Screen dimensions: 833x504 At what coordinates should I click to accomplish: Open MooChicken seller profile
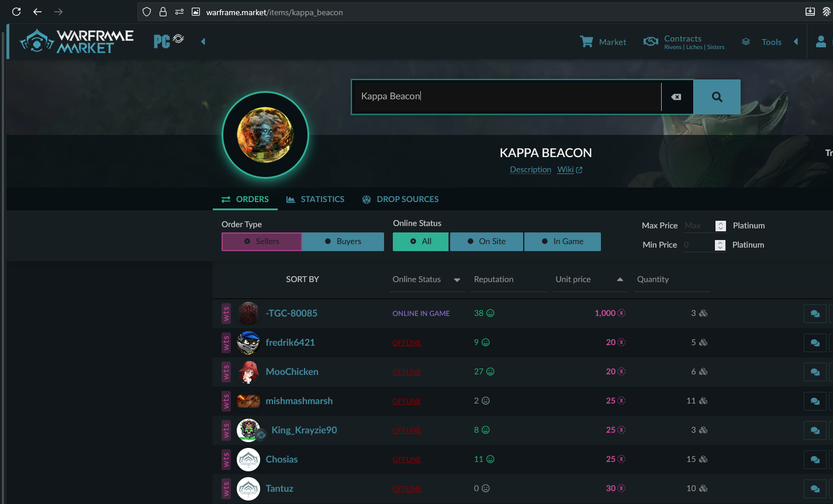point(292,371)
